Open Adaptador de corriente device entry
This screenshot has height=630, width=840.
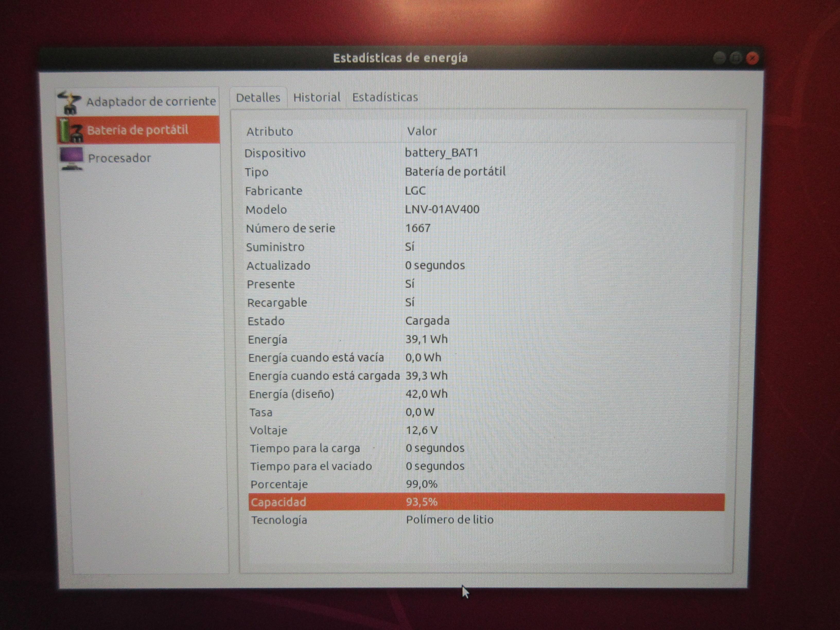[x=138, y=102]
